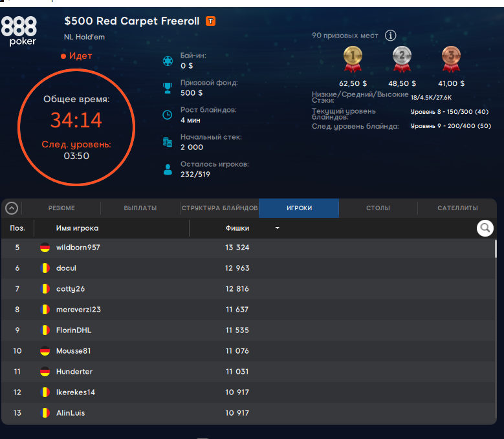This screenshot has width=504, height=439.
Task: Click the starting stack chips icon
Action: (168, 142)
